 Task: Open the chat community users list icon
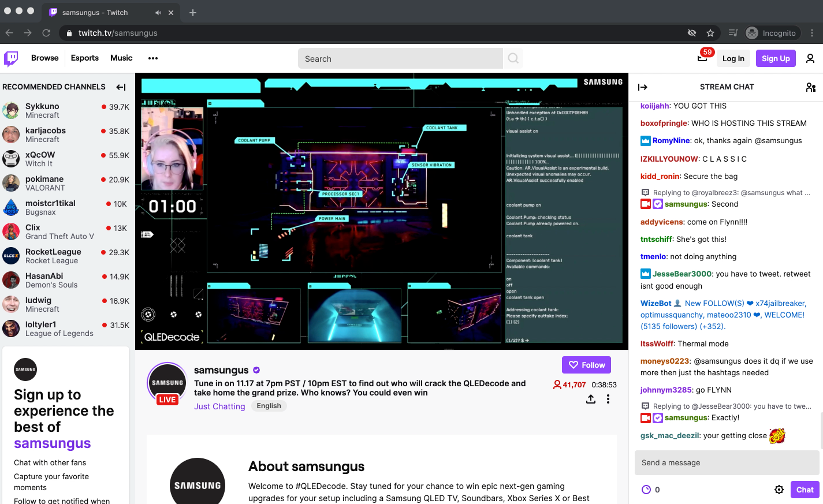click(x=810, y=87)
